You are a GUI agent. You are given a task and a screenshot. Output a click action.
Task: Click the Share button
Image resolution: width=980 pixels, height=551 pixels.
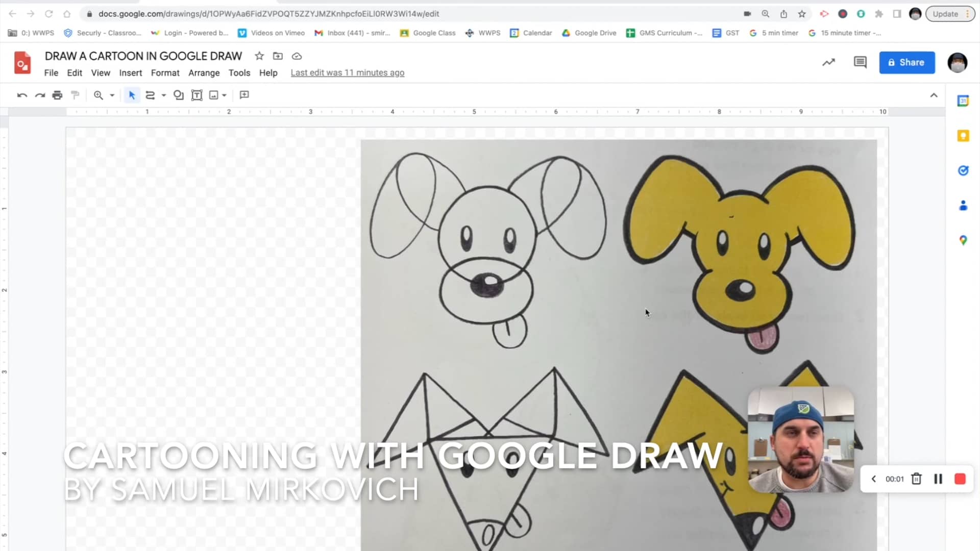(x=907, y=62)
